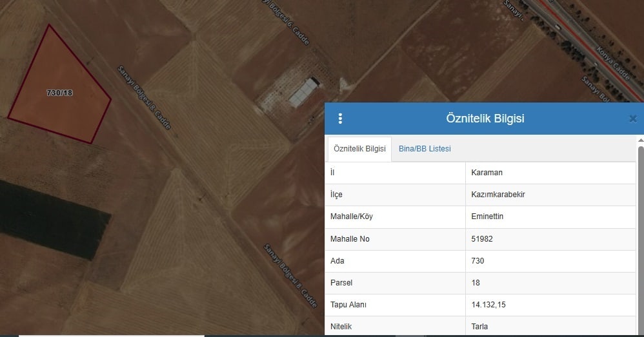Click the Kazımkarabekir district value
The height and width of the screenshot is (337, 644).
[x=498, y=195]
